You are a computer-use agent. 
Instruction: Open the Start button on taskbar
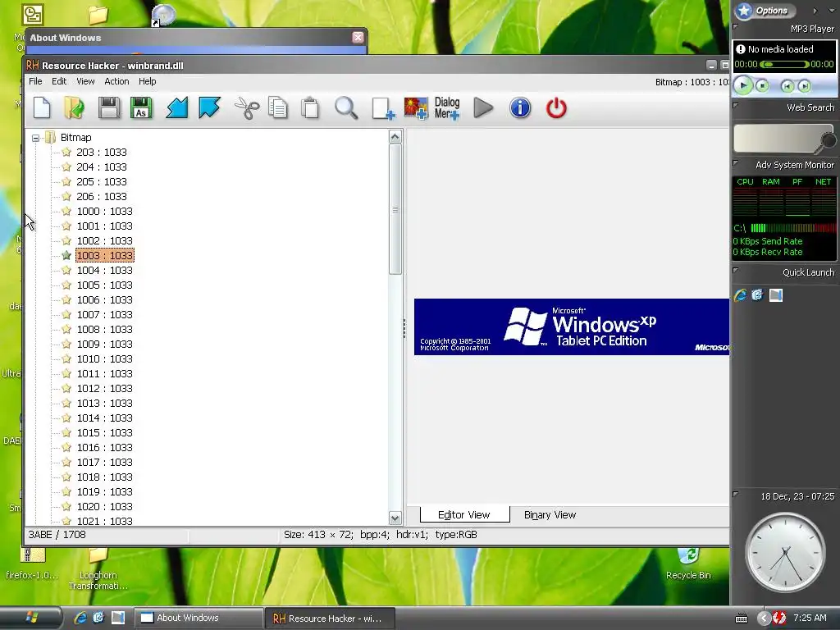click(x=31, y=618)
